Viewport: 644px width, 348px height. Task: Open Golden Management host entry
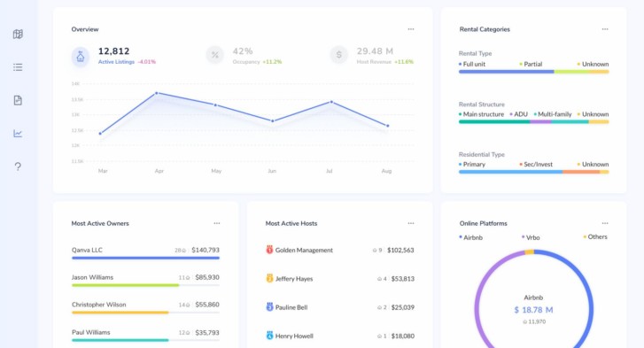click(340, 250)
